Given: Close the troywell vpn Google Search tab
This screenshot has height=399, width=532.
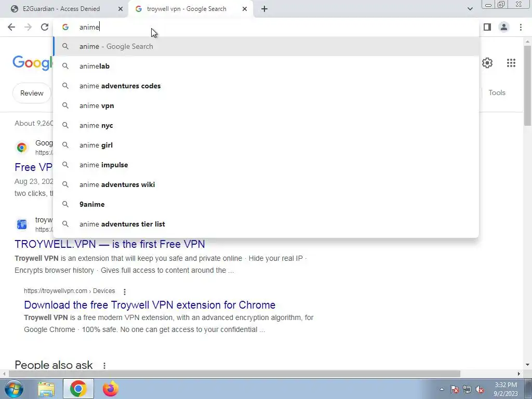Looking at the screenshot, I should tap(244, 9).
